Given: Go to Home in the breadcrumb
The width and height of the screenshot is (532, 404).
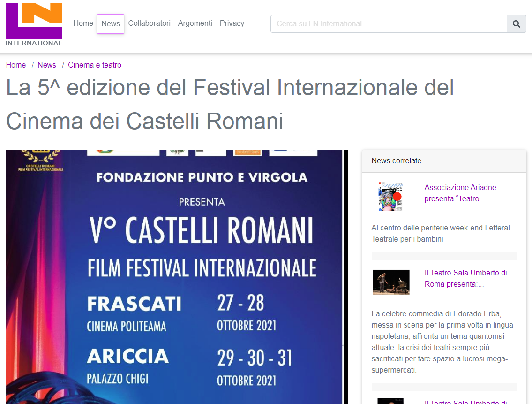Looking at the screenshot, I should point(16,65).
